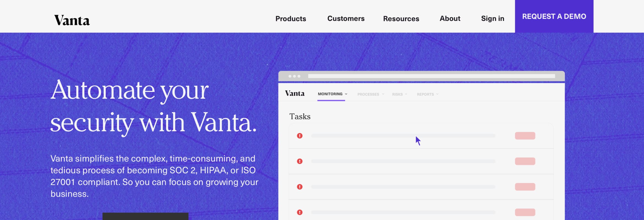This screenshot has width=644, height=220.
Task: Click the dark button below the hero paragraph
Action: click(x=145, y=216)
